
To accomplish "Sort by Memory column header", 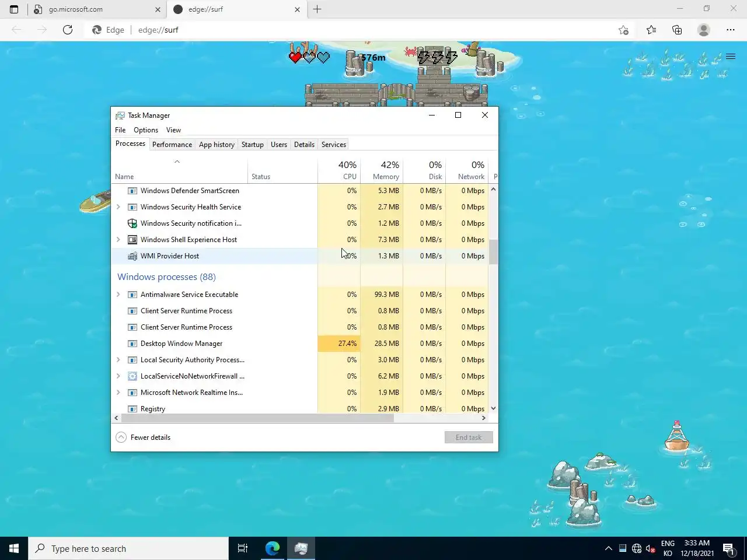I will coord(382,170).
